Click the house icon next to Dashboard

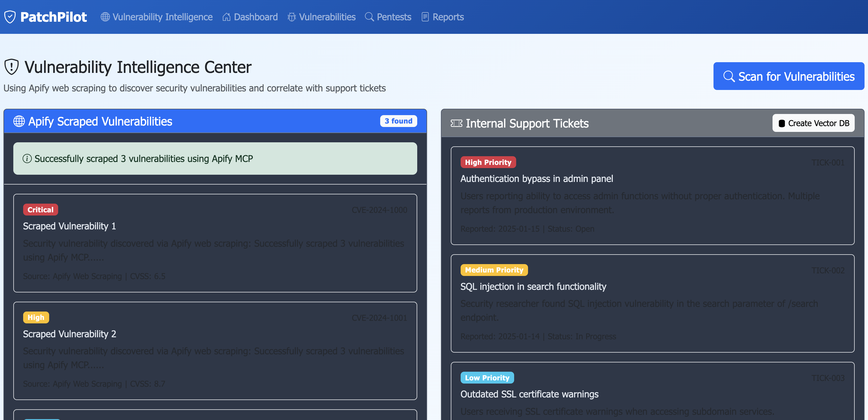[x=227, y=17]
